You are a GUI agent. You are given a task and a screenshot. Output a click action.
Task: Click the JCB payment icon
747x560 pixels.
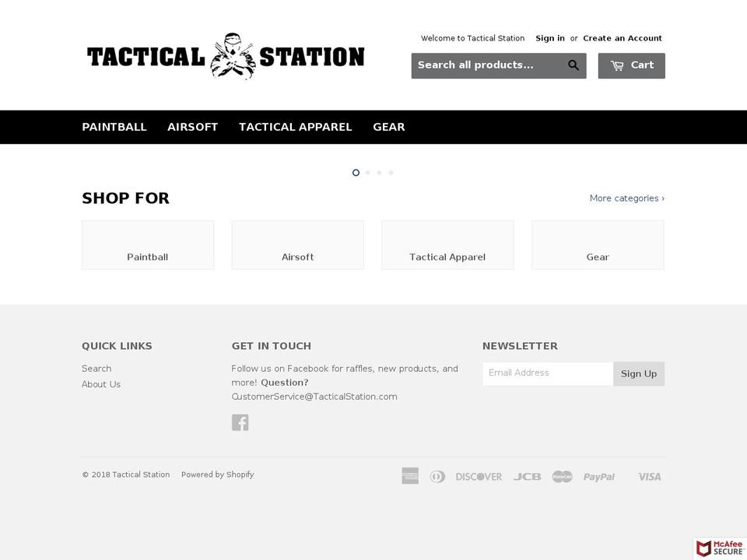point(527,477)
